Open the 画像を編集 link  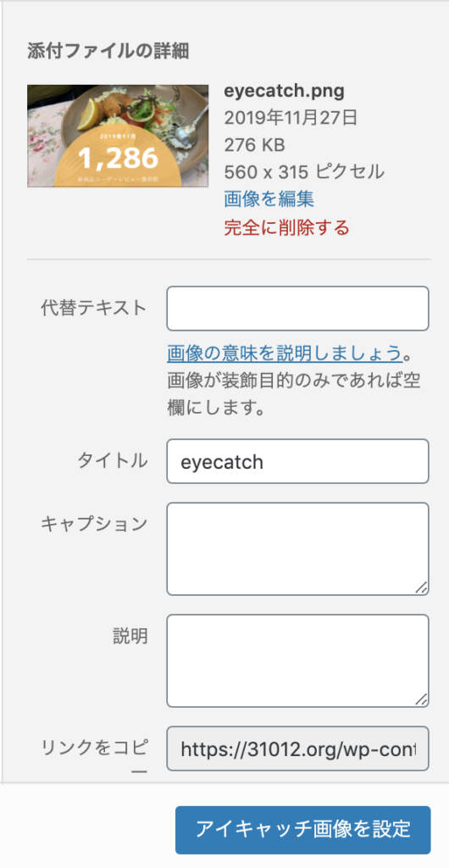tap(269, 198)
